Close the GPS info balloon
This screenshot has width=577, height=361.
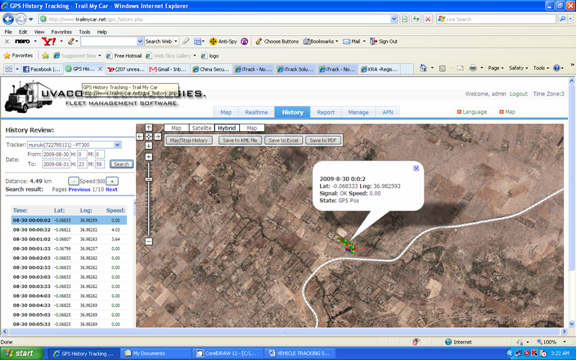pyautogui.click(x=416, y=168)
